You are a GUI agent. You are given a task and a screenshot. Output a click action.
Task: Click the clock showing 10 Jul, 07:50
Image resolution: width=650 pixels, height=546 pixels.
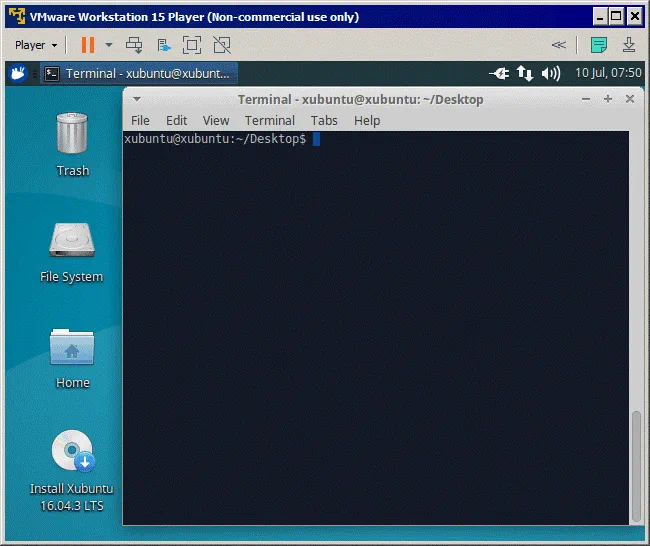click(x=608, y=73)
